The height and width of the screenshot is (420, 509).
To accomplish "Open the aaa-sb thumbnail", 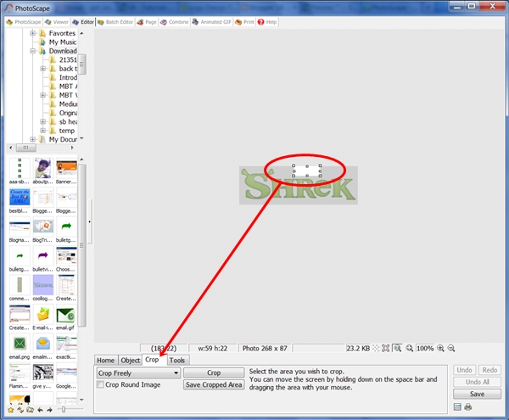I will (20, 168).
